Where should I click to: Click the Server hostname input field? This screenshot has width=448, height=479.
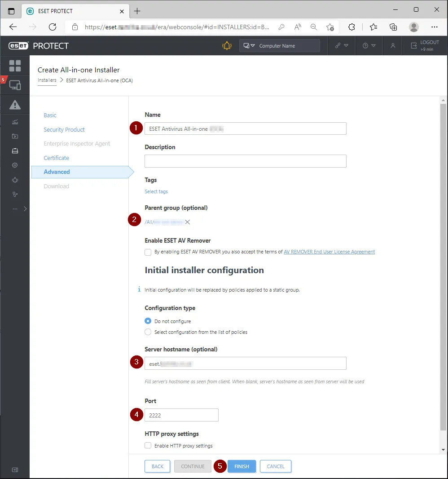[x=246, y=363]
